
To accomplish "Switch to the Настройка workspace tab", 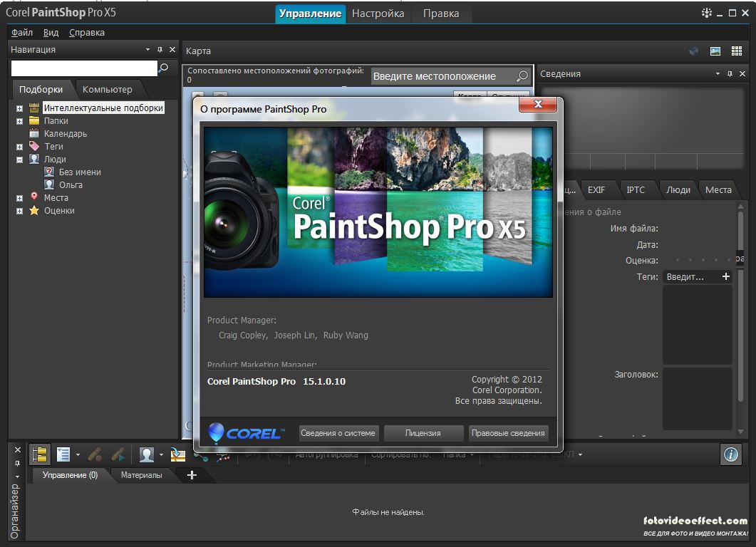I will coord(378,14).
